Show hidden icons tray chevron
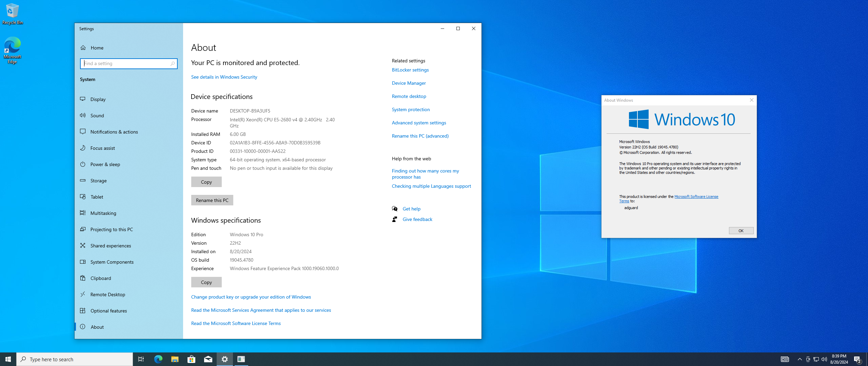This screenshot has width=868, height=366. [800, 359]
